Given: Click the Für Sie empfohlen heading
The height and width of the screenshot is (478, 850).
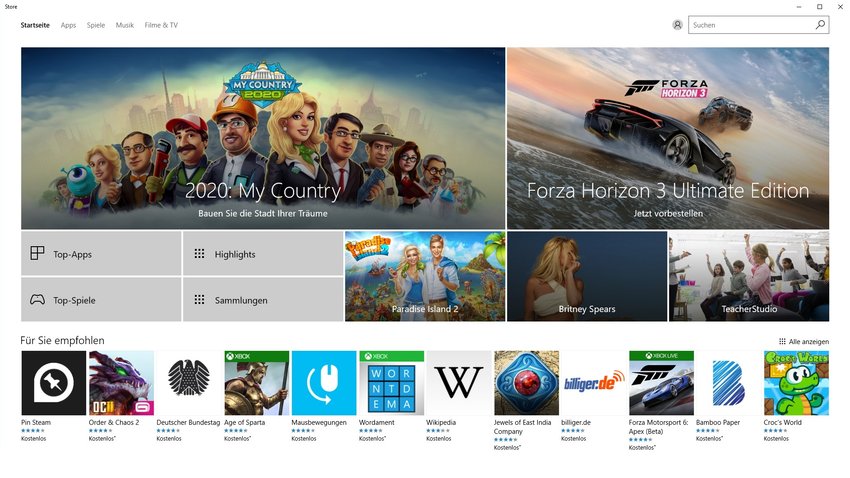Looking at the screenshot, I should (x=62, y=340).
